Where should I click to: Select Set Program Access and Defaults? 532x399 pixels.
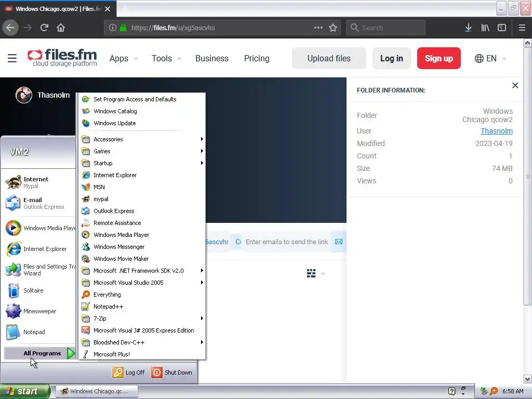click(x=142, y=99)
